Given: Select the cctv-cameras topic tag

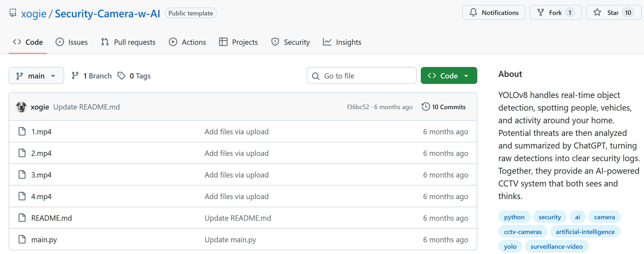Looking at the screenshot, I should click(x=523, y=232).
